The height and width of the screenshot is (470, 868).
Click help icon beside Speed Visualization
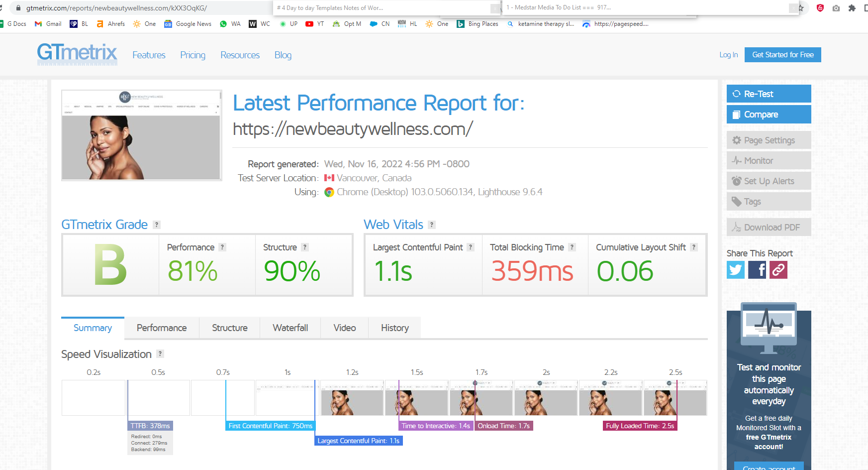click(x=160, y=353)
